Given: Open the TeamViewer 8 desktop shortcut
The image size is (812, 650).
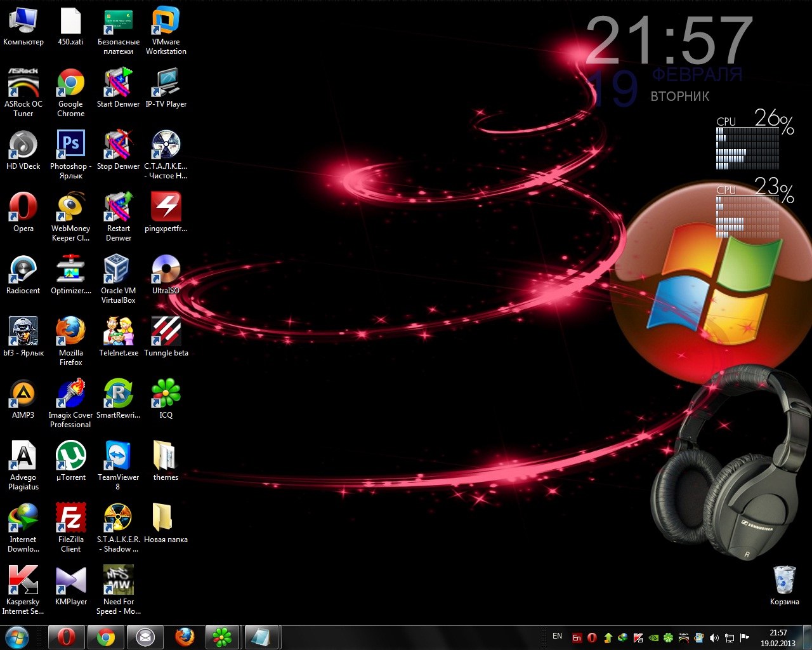Looking at the screenshot, I should (118, 456).
